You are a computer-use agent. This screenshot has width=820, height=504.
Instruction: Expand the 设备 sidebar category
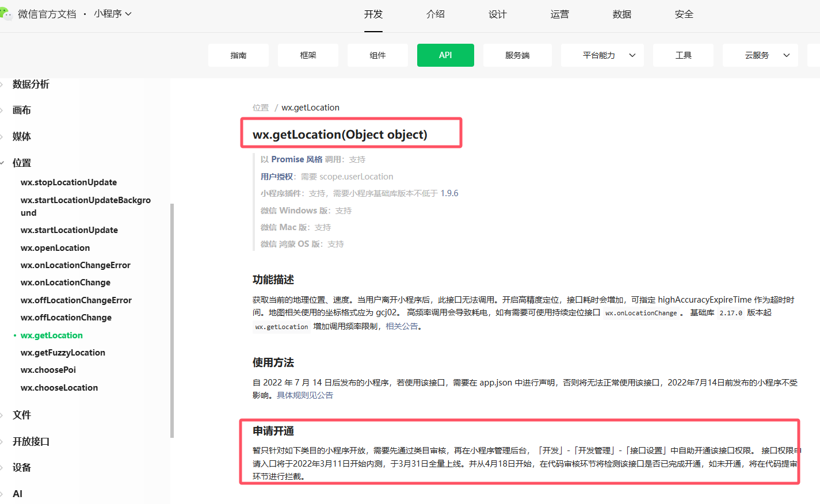pos(21,467)
